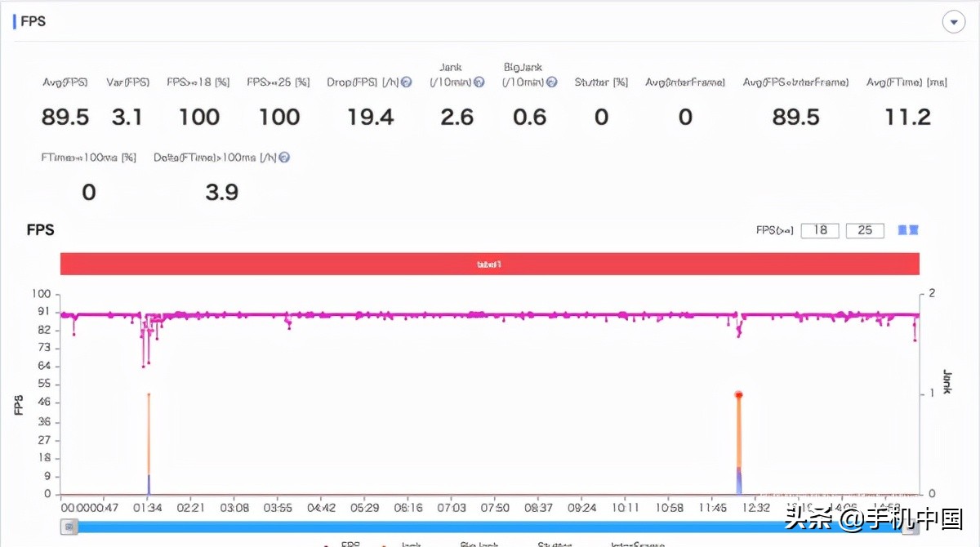Click the 06:16 time label on the x-axis
The height and width of the screenshot is (547, 980).
point(408,508)
